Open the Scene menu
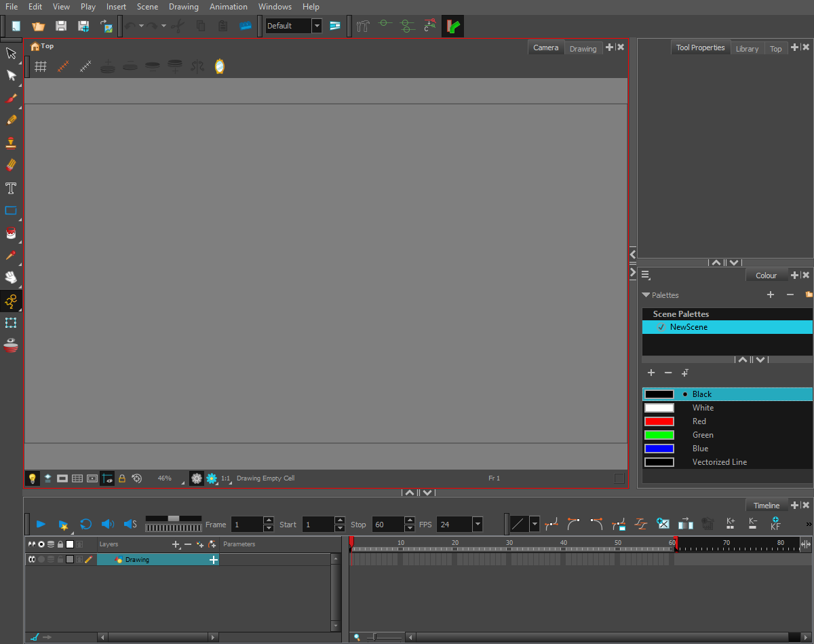 pos(147,7)
